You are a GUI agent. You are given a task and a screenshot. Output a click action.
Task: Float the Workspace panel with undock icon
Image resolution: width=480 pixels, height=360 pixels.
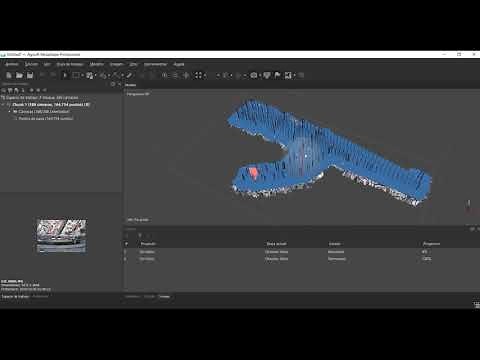[x=113, y=84]
